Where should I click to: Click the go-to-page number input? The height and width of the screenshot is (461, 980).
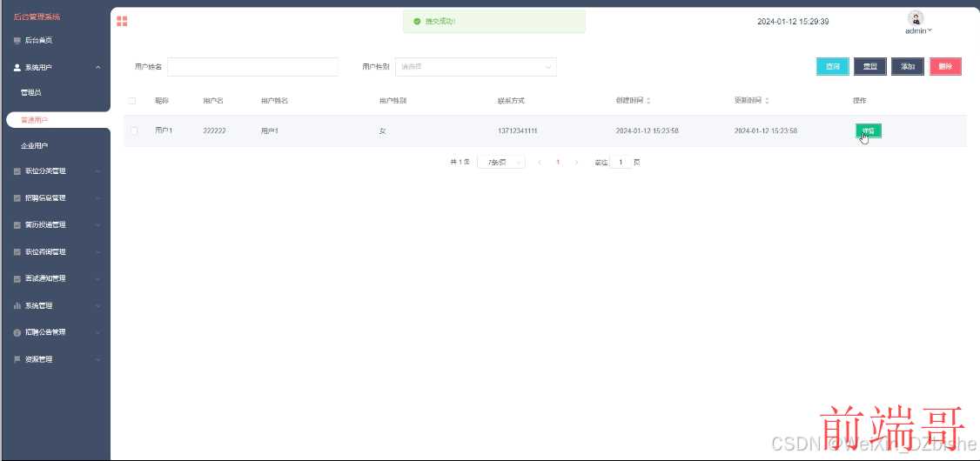[x=620, y=163]
